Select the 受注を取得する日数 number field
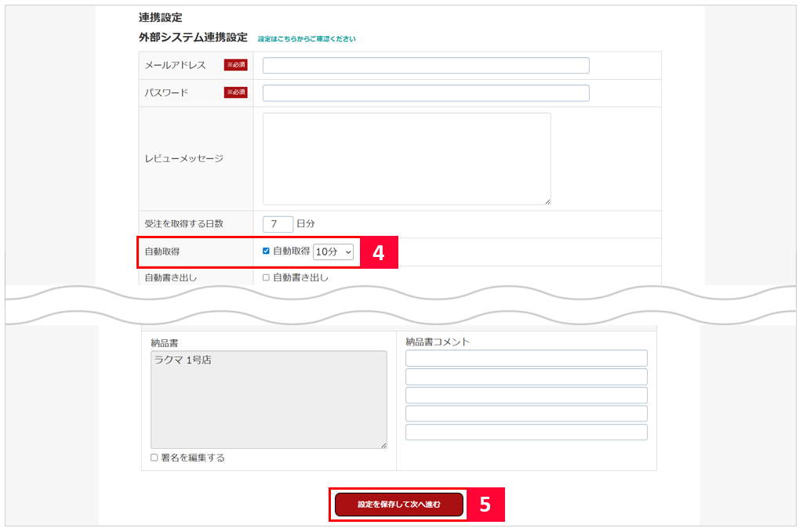This screenshot has width=803, height=532. click(x=278, y=224)
